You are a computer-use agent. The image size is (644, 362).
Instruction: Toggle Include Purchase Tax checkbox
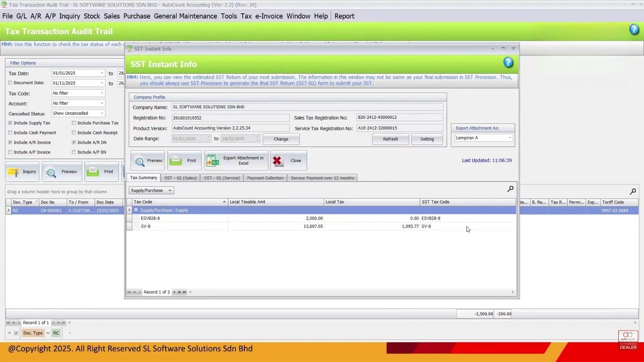click(74, 123)
